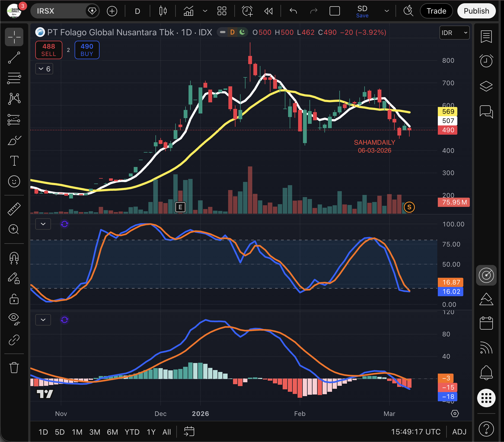
Task: Open the Fibonacci retracement tool
Action: click(14, 78)
